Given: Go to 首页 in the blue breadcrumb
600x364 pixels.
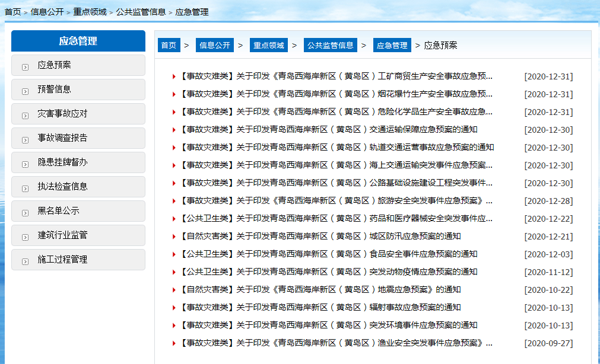Looking at the screenshot, I should tap(169, 46).
